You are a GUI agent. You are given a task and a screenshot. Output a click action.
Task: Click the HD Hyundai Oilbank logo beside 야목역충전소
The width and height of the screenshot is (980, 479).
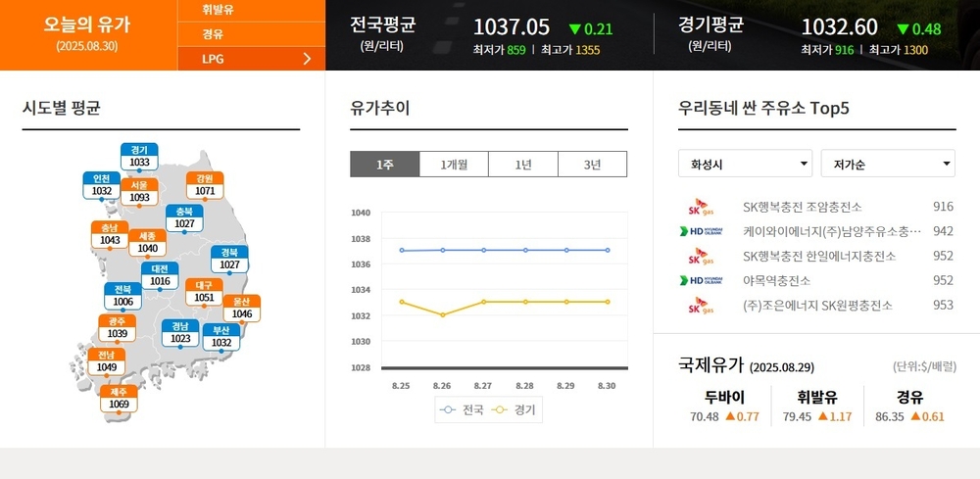(701, 280)
